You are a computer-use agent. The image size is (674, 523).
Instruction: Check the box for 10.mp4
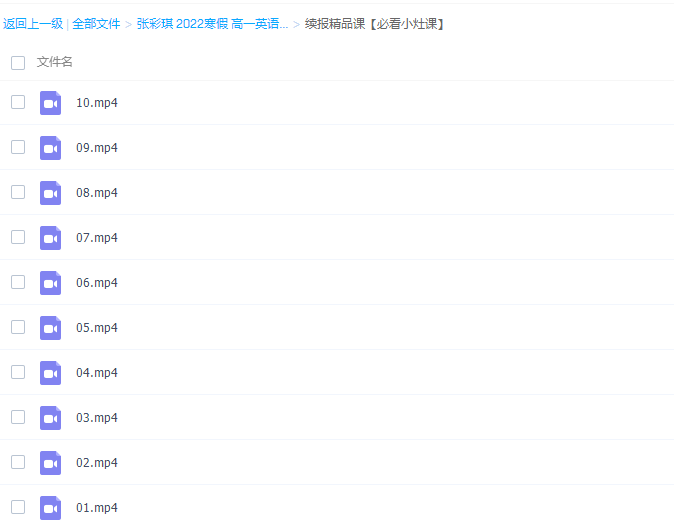point(18,102)
